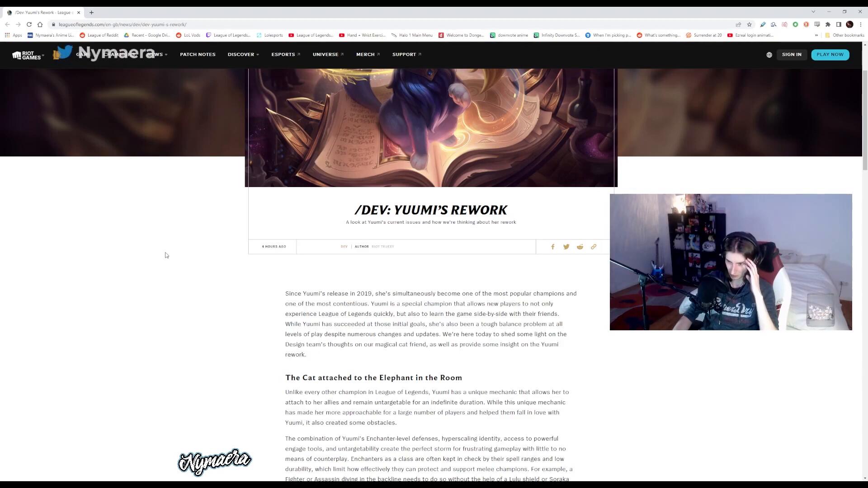868x488 pixels.
Task: Click the DEV category link
Action: (x=344, y=247)
